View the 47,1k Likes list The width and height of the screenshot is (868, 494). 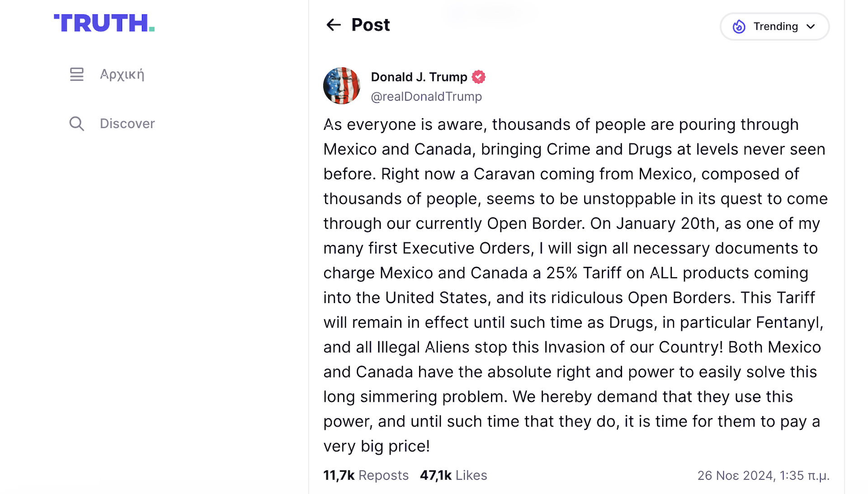[453, 475]
